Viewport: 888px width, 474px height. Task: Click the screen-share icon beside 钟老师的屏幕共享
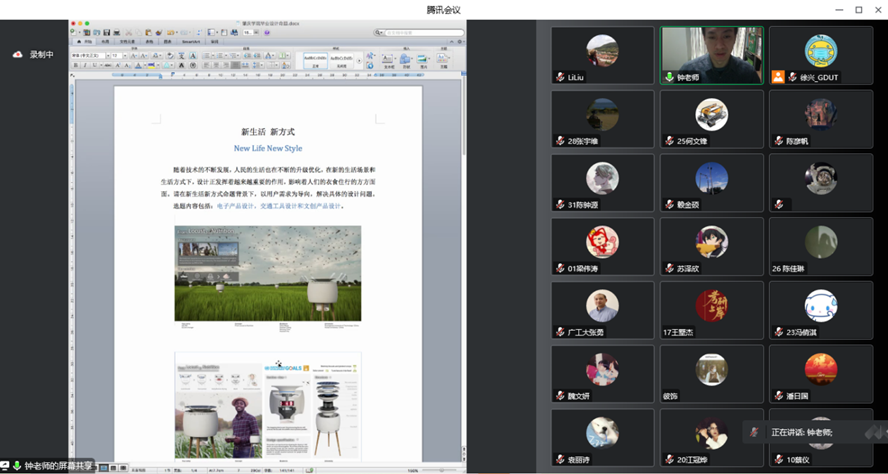coord(6,466)
